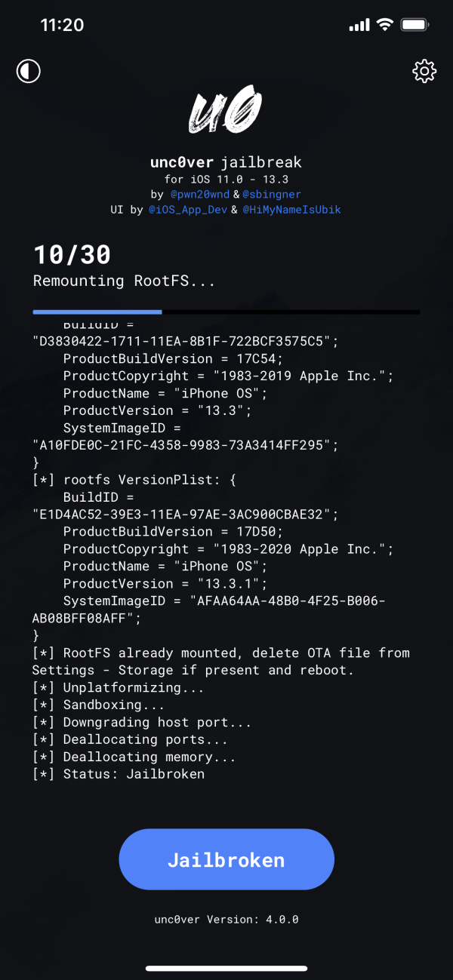
Task: Click the jailbreak progress bar
Action: click(226, 312)
